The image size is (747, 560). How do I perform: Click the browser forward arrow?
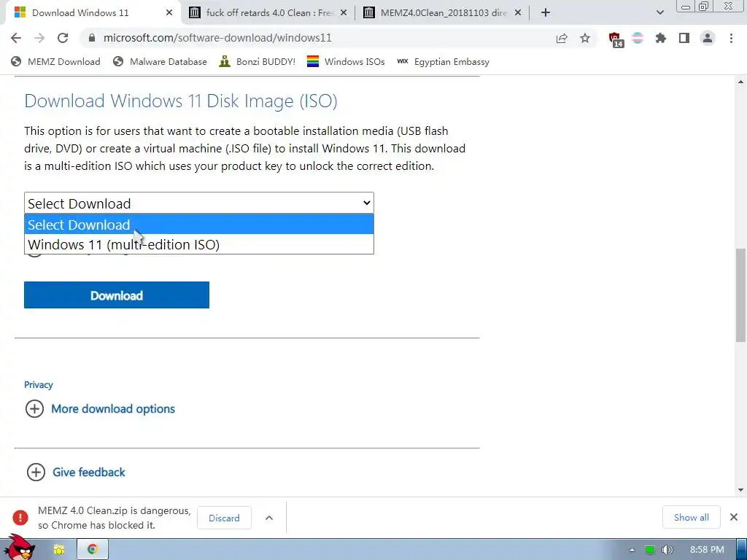pos(39,38)
